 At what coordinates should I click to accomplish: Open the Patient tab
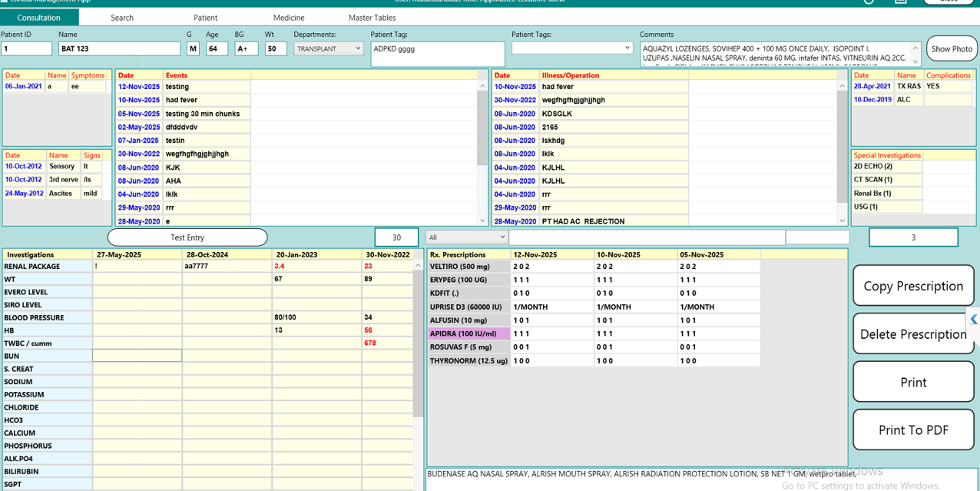[205, 18]
